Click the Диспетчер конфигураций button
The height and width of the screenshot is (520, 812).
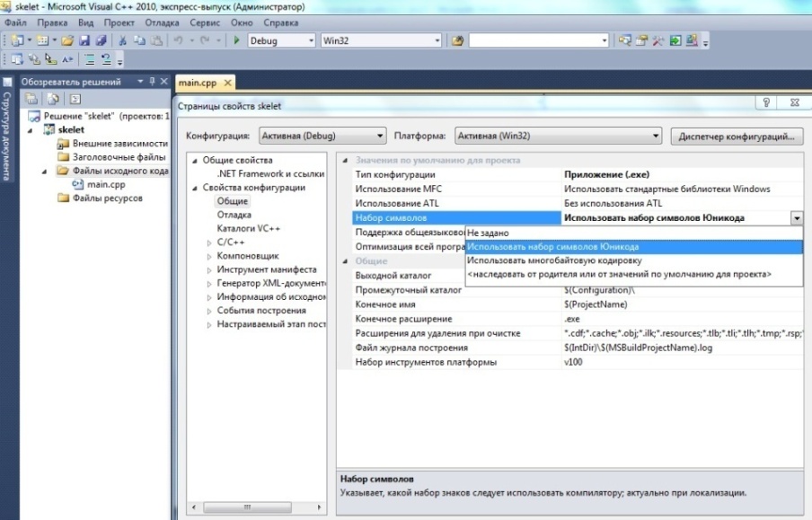click(736, 137)
